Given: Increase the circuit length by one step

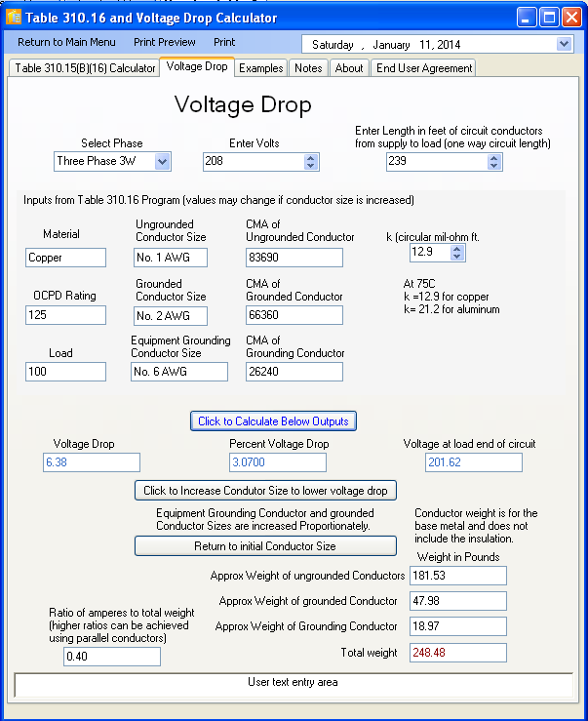Looking at the screenshot, I should [494, 158].
